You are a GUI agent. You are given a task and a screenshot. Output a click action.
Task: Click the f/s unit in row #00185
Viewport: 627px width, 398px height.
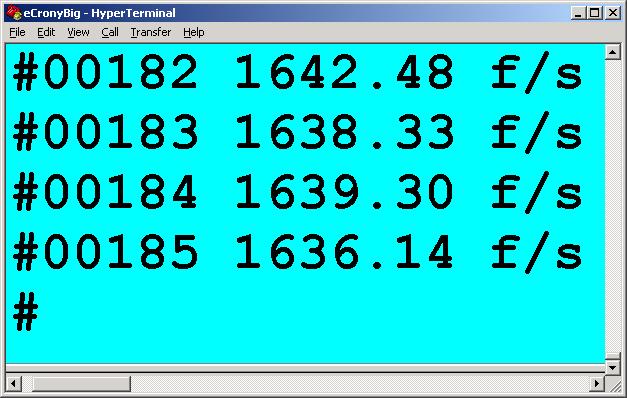pos(536,252)
